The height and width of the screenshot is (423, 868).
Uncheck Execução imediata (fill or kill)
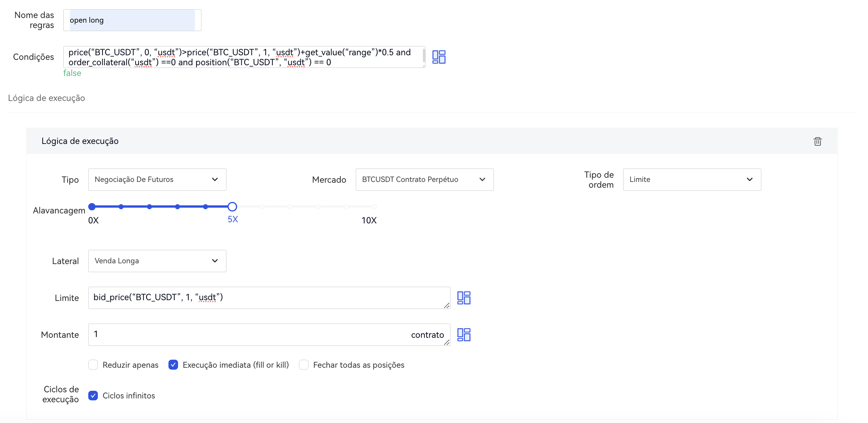(x=173, y=365)
